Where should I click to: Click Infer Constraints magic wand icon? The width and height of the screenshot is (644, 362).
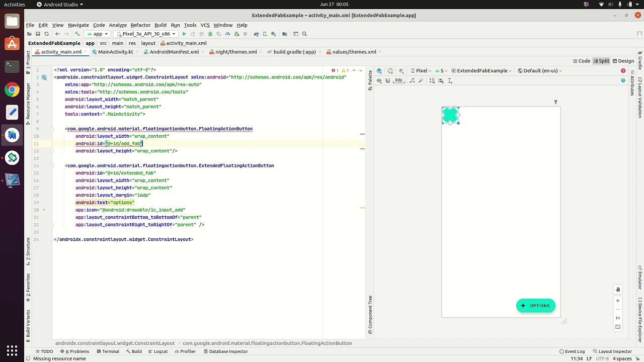click(422, 80)
